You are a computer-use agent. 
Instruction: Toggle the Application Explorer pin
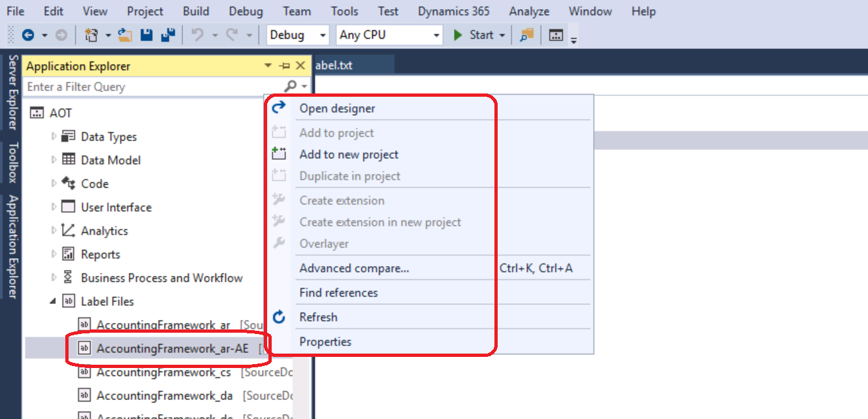coord(283,65)
